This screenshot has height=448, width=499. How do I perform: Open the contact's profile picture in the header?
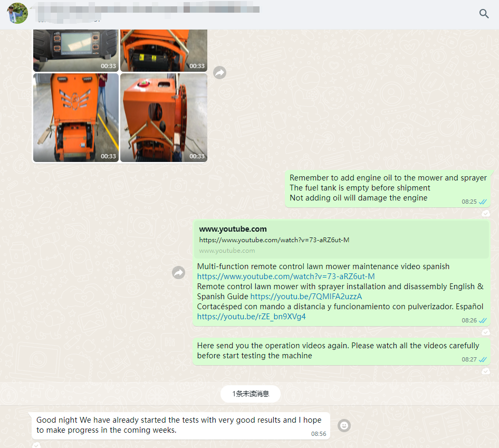[18, 13]
